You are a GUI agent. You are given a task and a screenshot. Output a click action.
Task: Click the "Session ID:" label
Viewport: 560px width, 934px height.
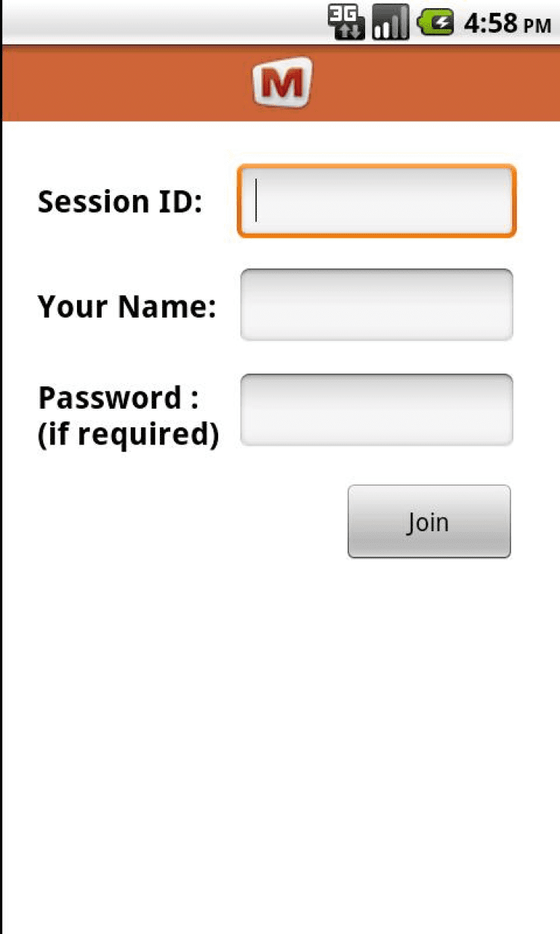[120, 202]
